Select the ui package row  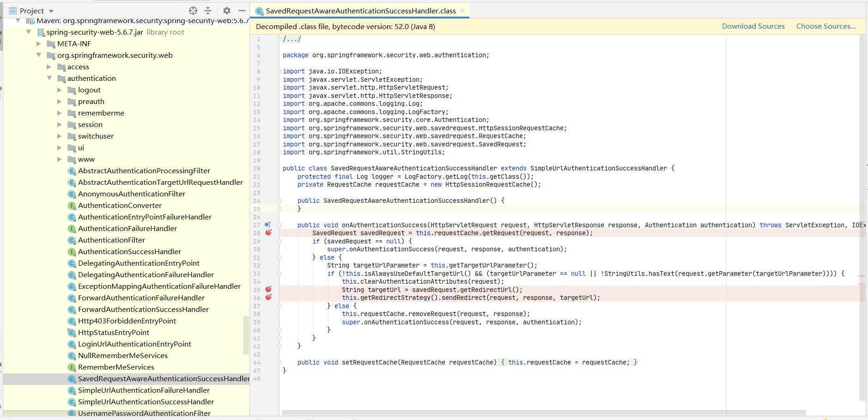tap(126, 148)
